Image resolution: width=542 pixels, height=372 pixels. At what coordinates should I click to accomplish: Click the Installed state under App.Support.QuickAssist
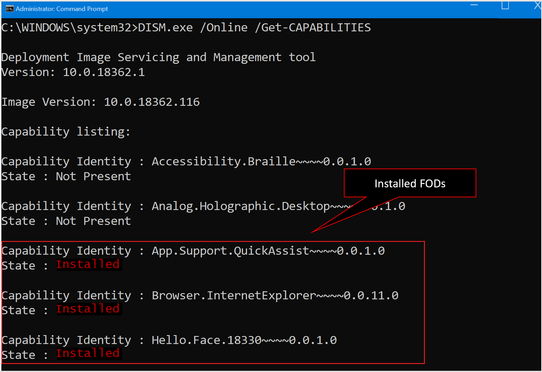click(x=88, y=264)
